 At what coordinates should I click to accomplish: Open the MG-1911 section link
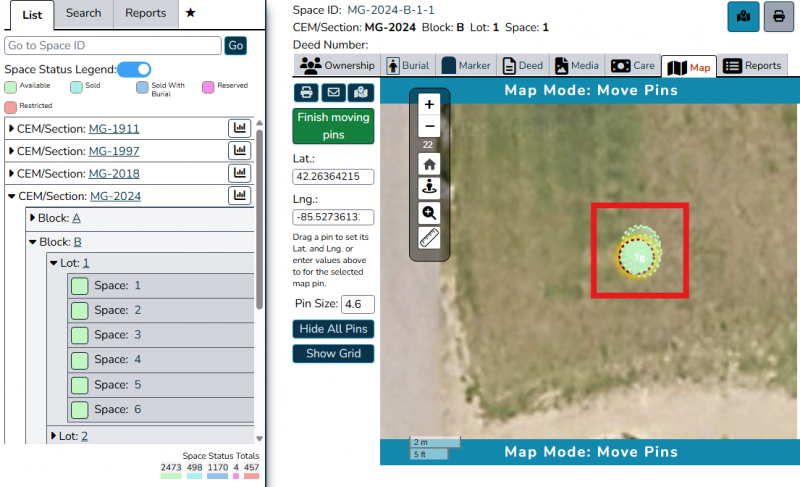point(114,129)
